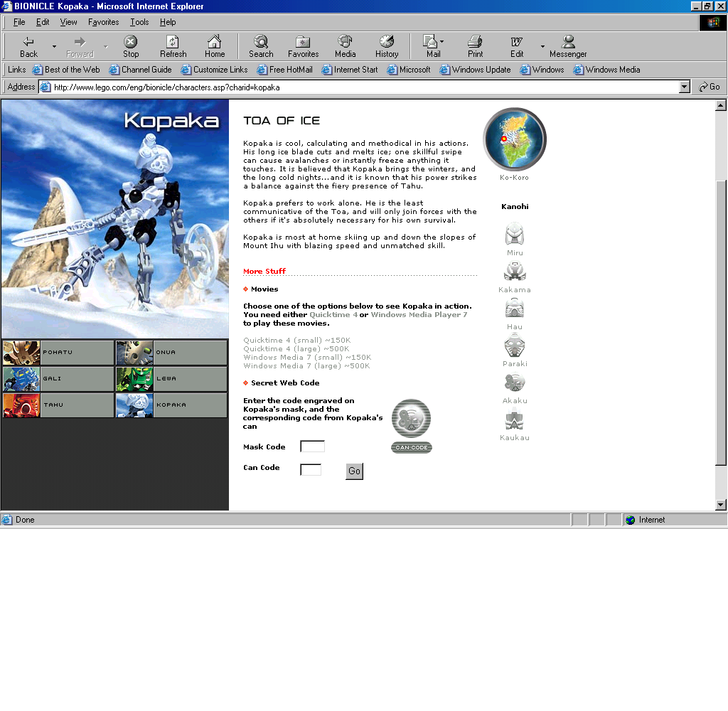Viewport: 728px width, 711px height.
Task: Select the Onua character thumbnail
Action: click(x=171, y=353)
